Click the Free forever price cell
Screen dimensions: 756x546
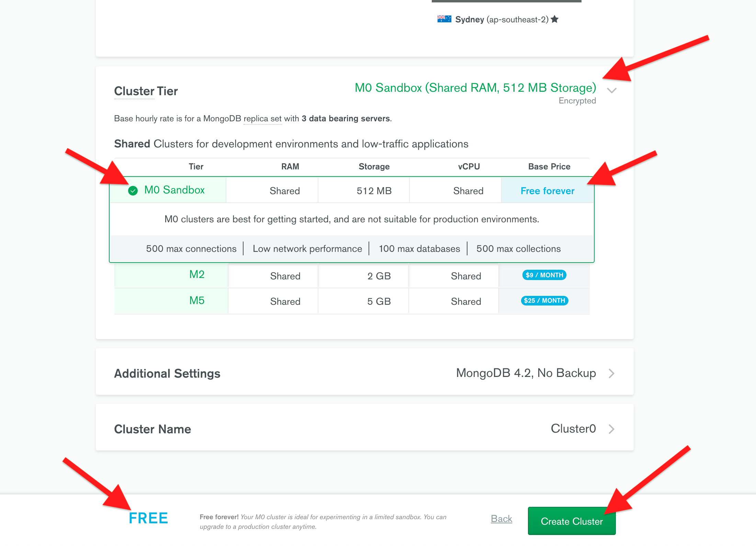click(x=547, y=191)
